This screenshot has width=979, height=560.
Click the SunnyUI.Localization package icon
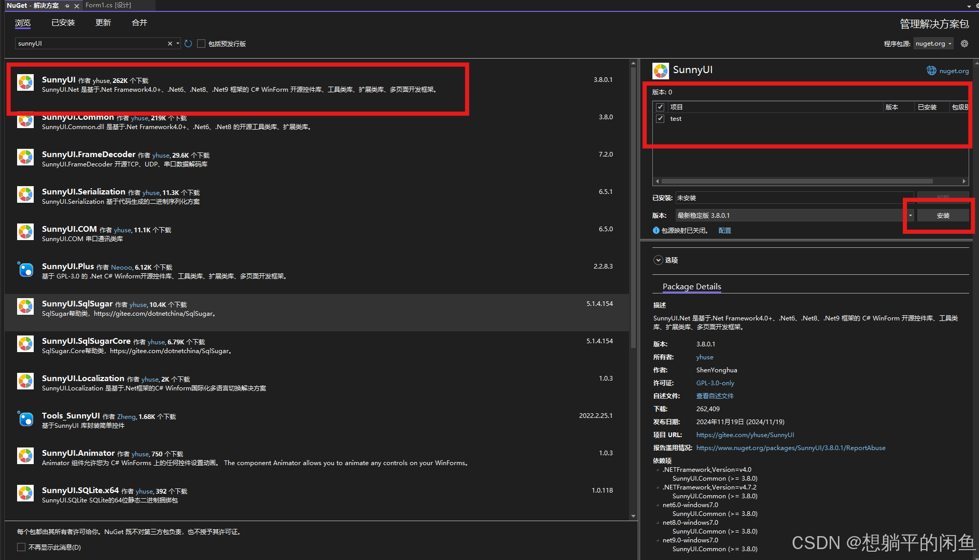25,381
